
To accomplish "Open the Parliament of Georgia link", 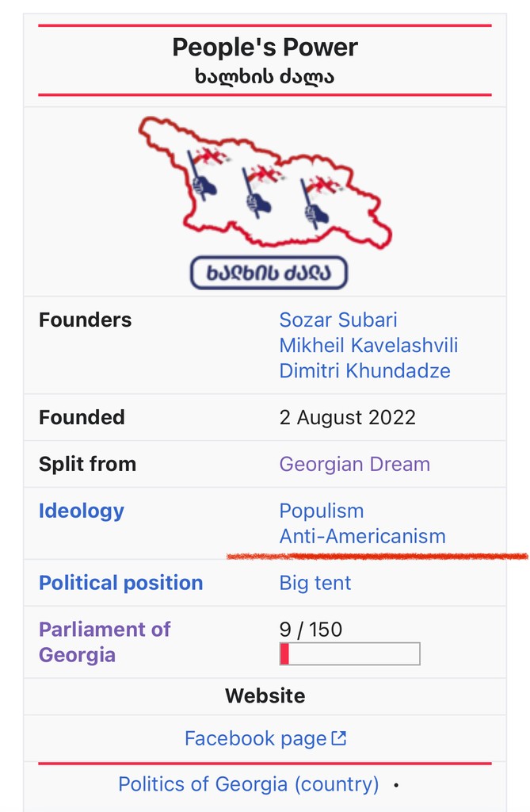I will [105, 642].
